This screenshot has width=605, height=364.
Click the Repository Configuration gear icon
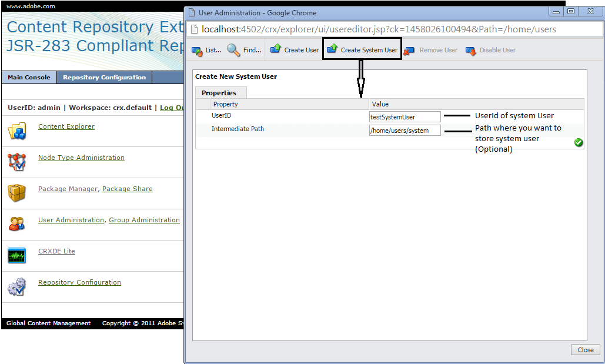point(17,286)
